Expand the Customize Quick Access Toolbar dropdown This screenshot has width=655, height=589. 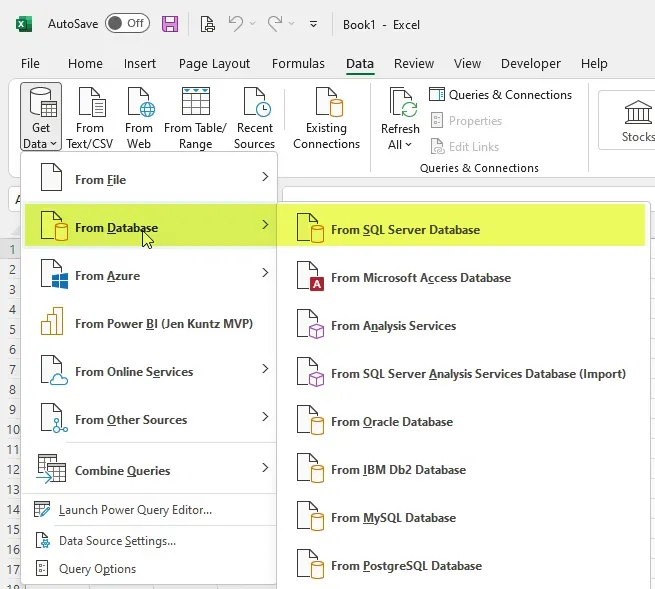pyautogui.click(x=313, y=23)
